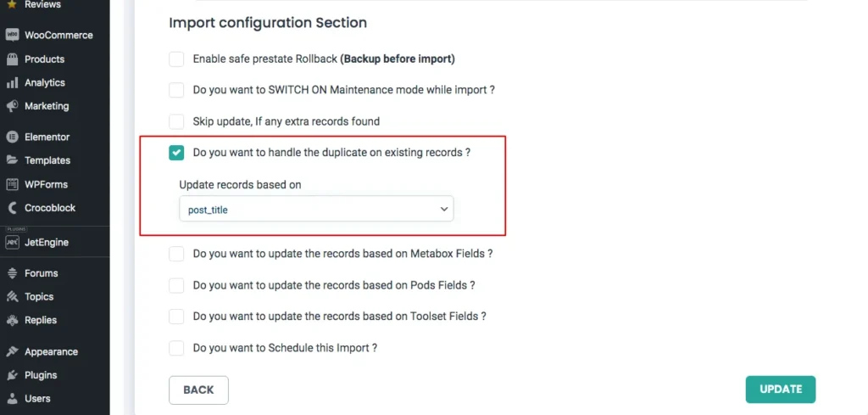Image resolution: width=868 pixels, height=415 pixels.
Task: Click the Appearance paintbrush icon
Action: 12,351
